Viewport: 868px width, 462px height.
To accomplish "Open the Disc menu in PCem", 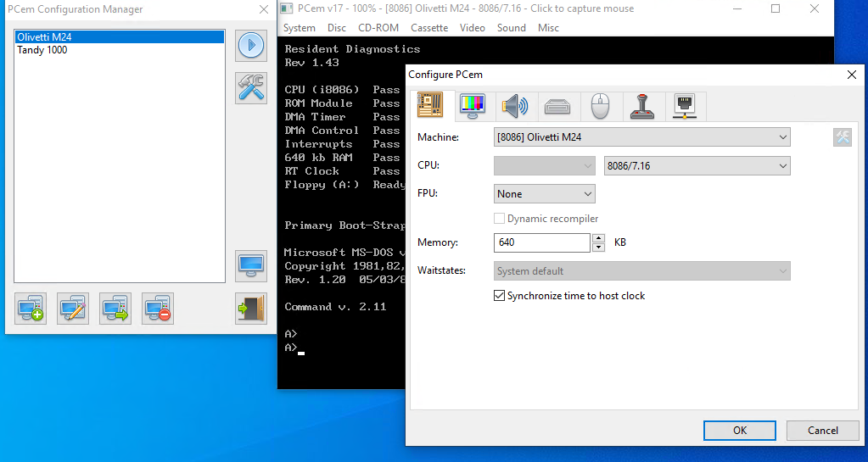I will (337, 28).
